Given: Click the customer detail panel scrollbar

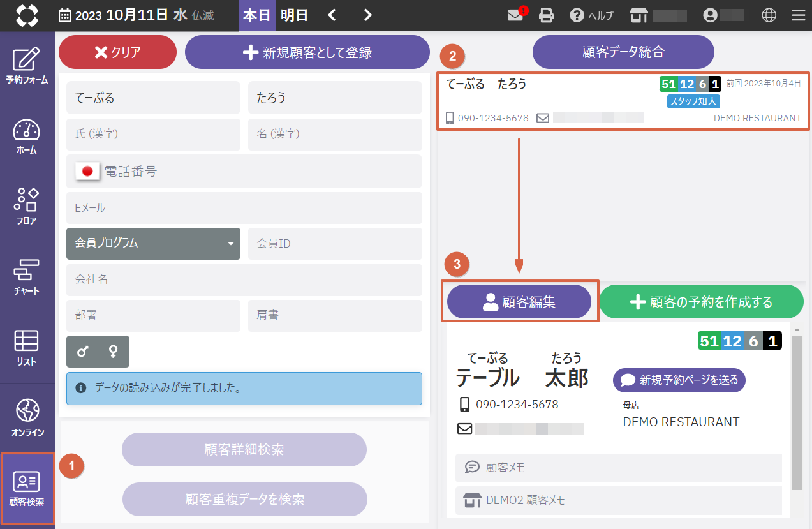Looking at the screenshot, I should (x=797, y=412).
